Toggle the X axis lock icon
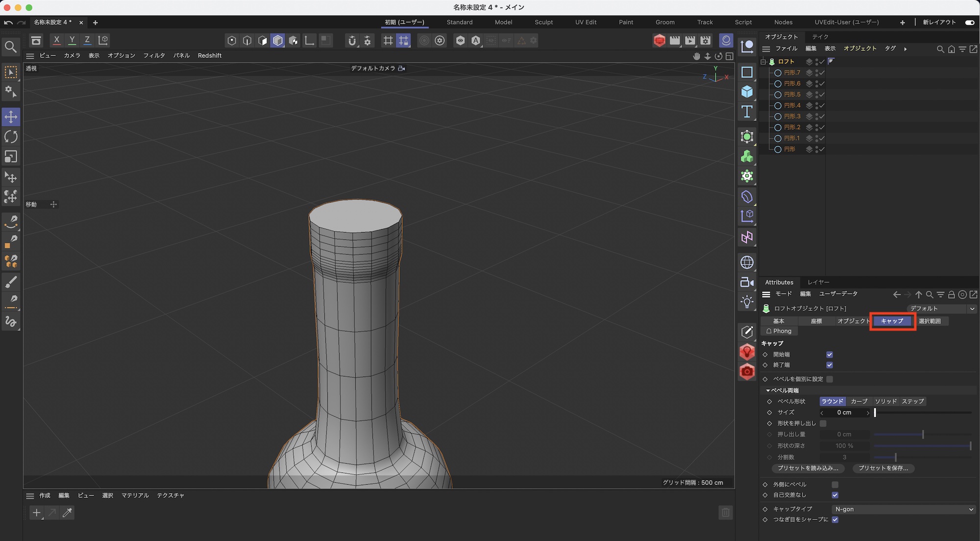The width and height of the screenshot is (980, 541). click(x=56, y=40)
